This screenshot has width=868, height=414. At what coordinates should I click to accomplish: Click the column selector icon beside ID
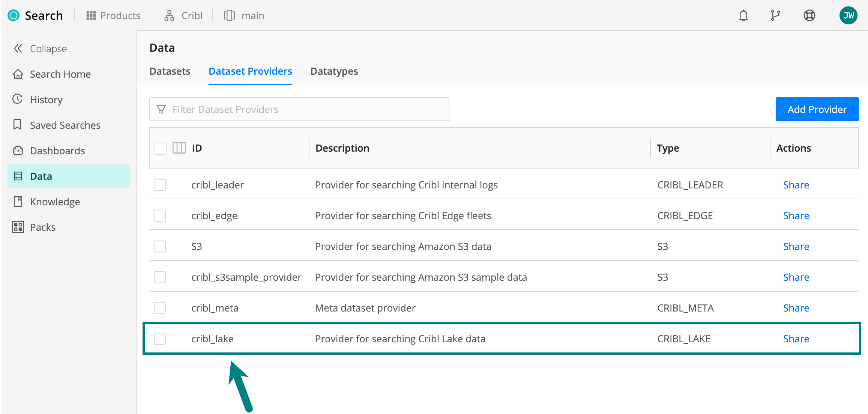(x=179, y=148)
